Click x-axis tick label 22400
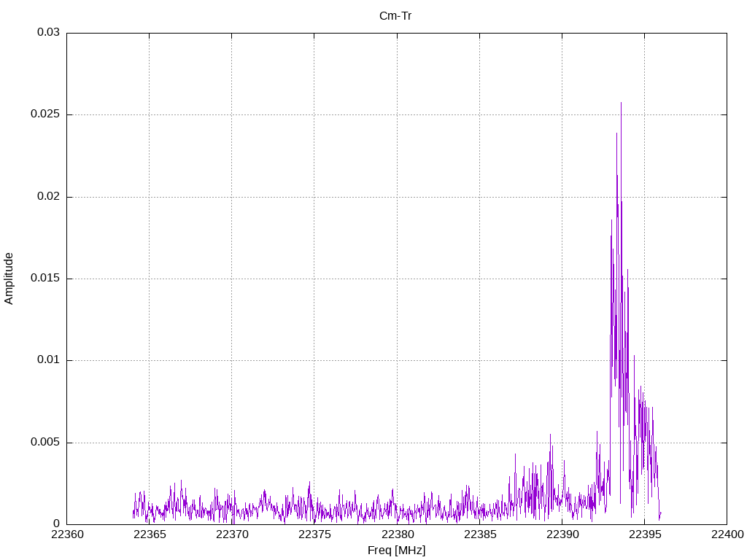747x560 pixels. click(x=727, y=534)
